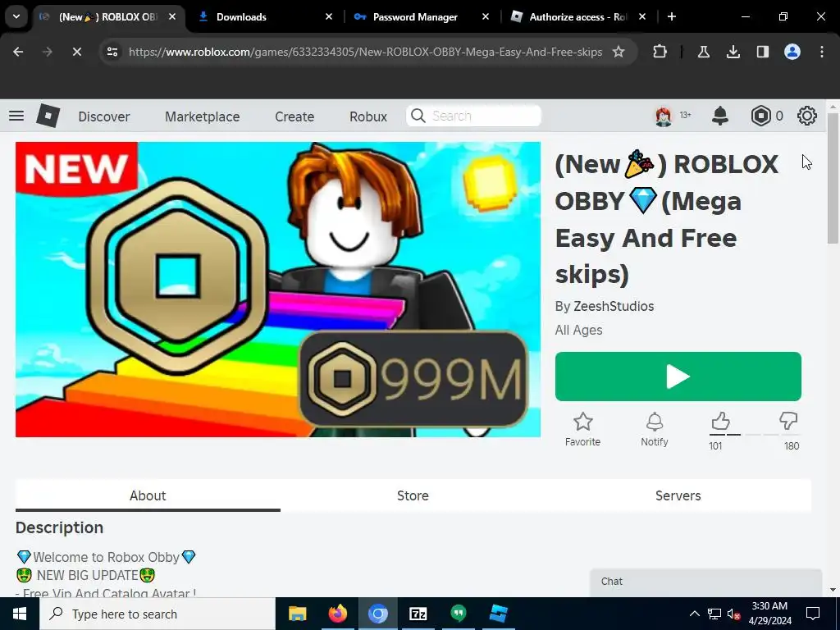Like the game with thumbs up
Screen dimensions: 840x630
click(x=720, y=422)
